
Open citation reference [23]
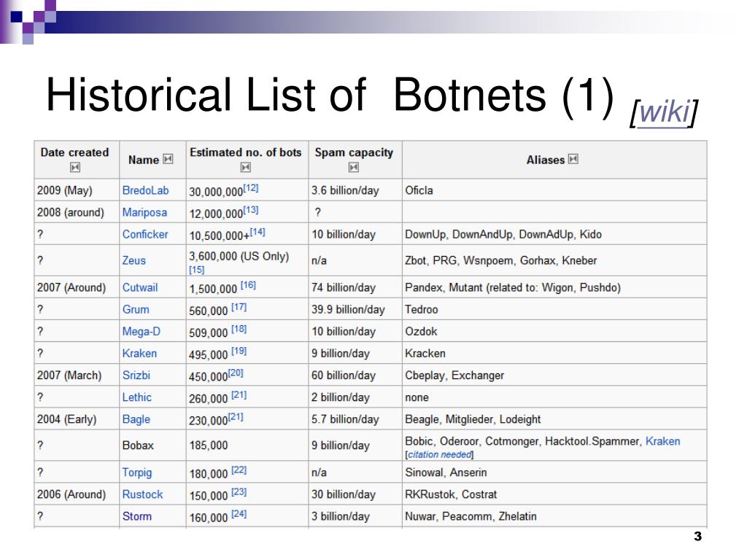[239, 492]
